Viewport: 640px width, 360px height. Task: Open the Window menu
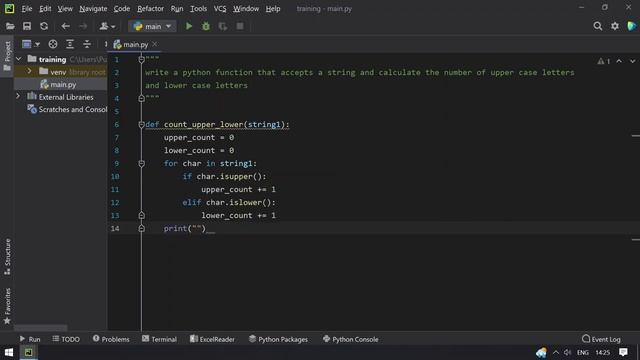click(x=246, y=9)
